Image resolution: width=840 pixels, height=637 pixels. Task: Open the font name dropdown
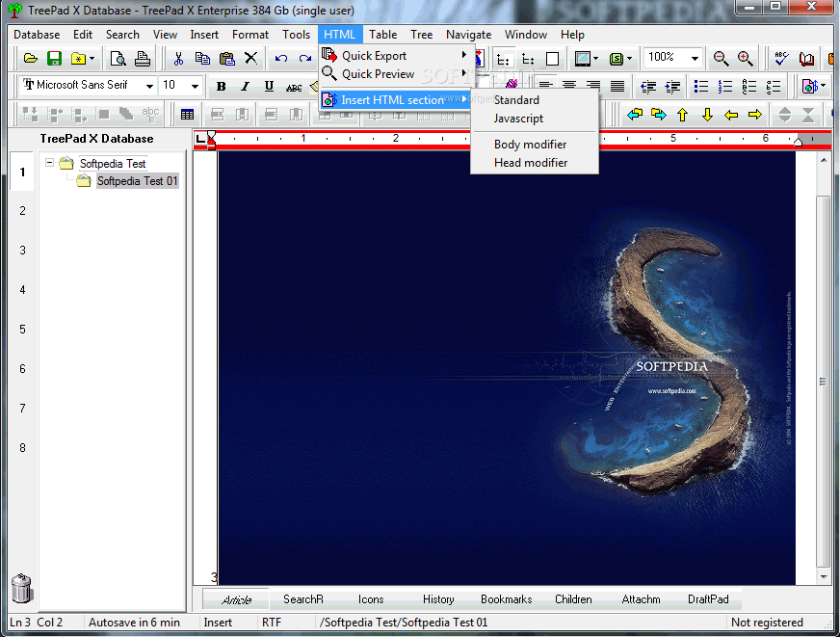[149, 86]
